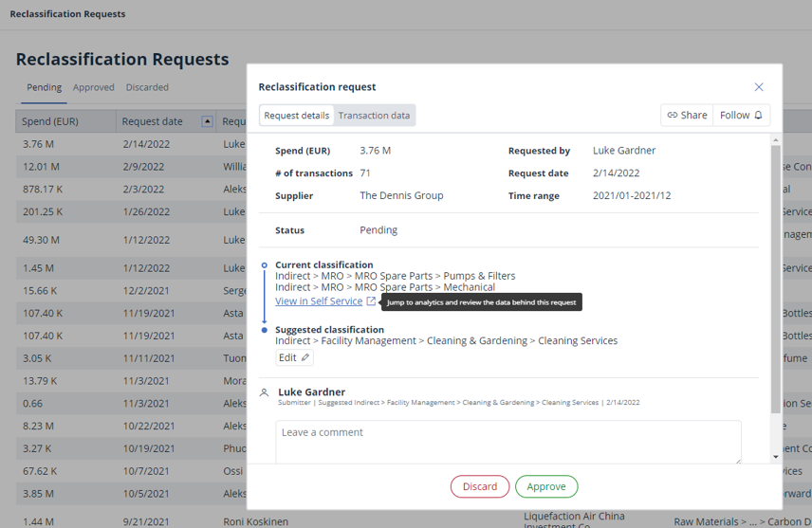Click the sort arrow on Request date column
Screen dimensions: 812x528
pos(207,121)
